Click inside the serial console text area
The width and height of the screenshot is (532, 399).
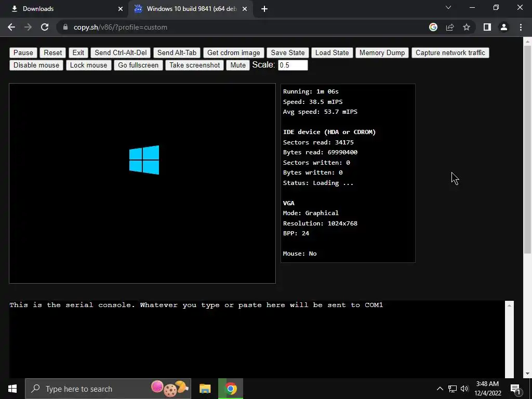coord(257,339)
